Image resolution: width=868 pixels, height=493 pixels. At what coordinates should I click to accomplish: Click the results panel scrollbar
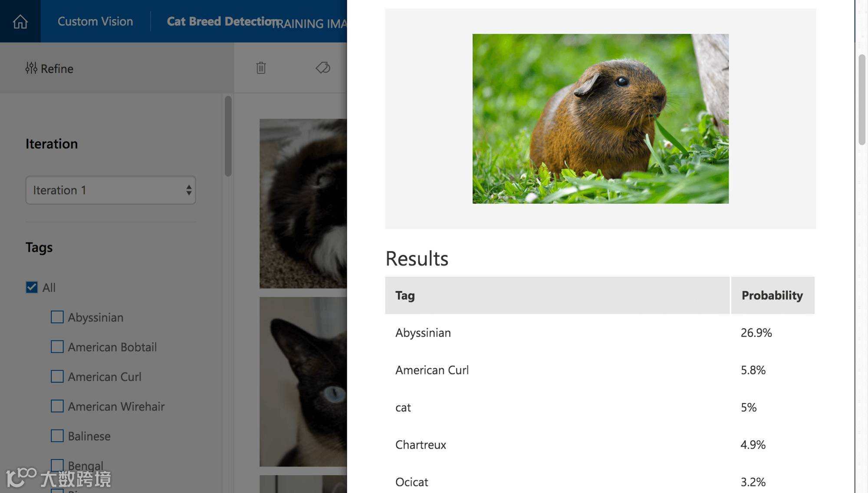pyautogui.click(x=862, y=100)
